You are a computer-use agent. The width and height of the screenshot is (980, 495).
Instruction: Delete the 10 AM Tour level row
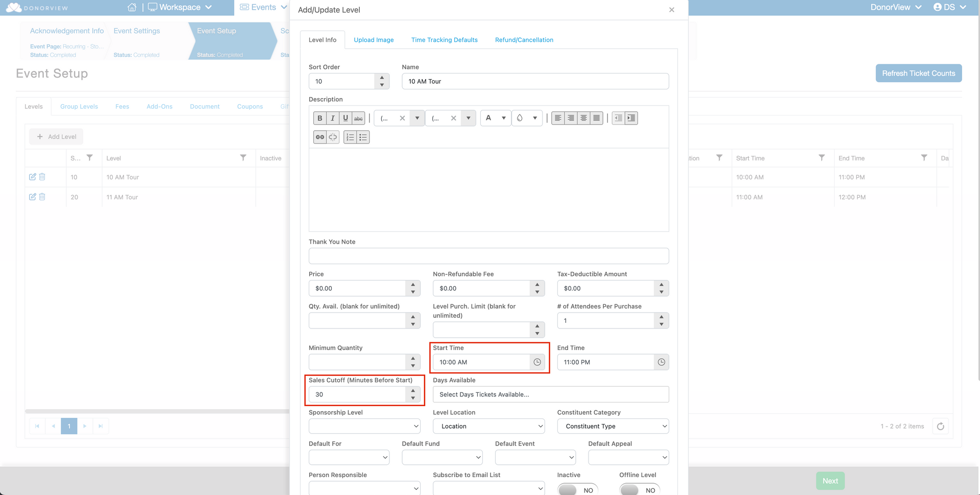pos(42,177)
